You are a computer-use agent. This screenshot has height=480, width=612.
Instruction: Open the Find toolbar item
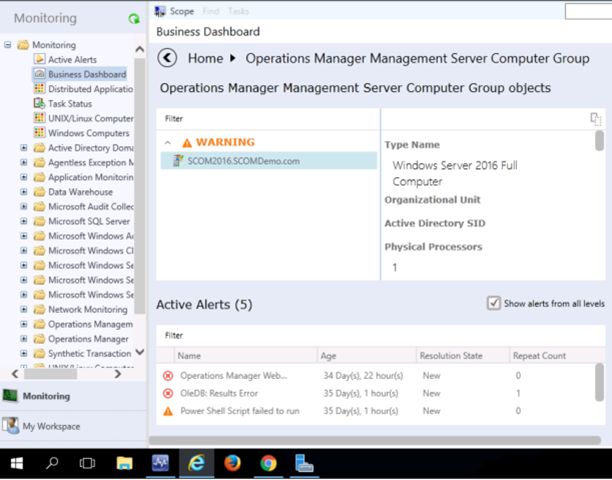(211, 11)
